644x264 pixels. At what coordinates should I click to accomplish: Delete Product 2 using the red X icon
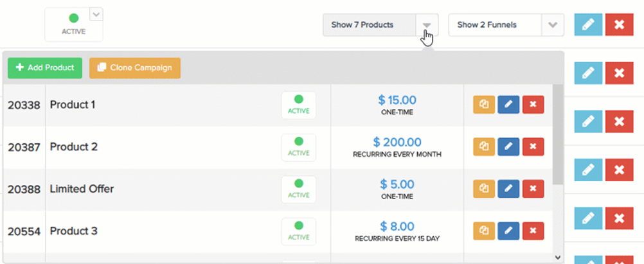(533, 146)
